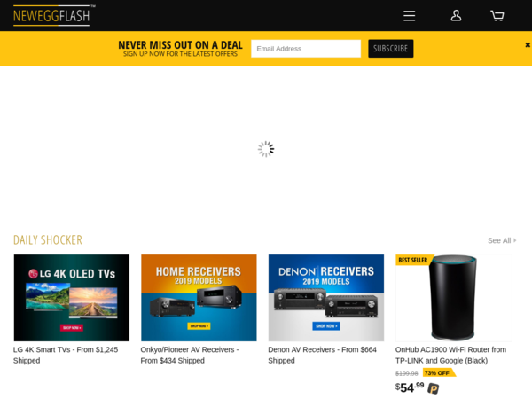Click the Best Seller badge on router
Screen dimensions: 532x399
tap(413, 260)
